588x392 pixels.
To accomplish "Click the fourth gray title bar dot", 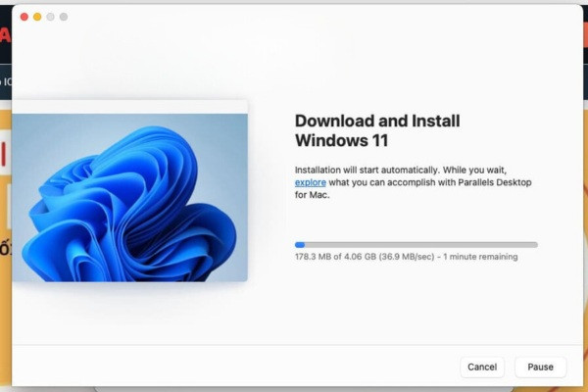I will pos(64,17).
